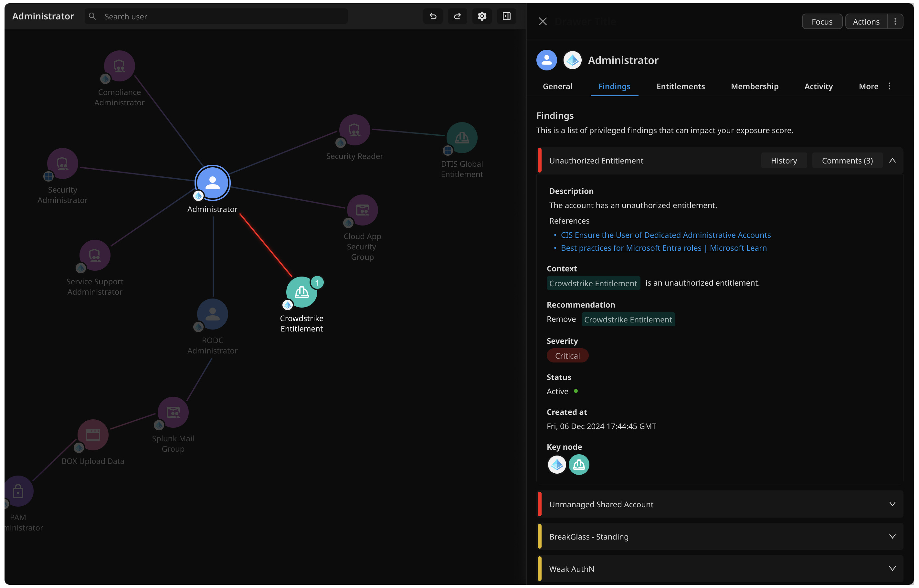Viewport: 919px width, 588px height.
Task: Click the 'Active' status text
Action: coord(557,391)
